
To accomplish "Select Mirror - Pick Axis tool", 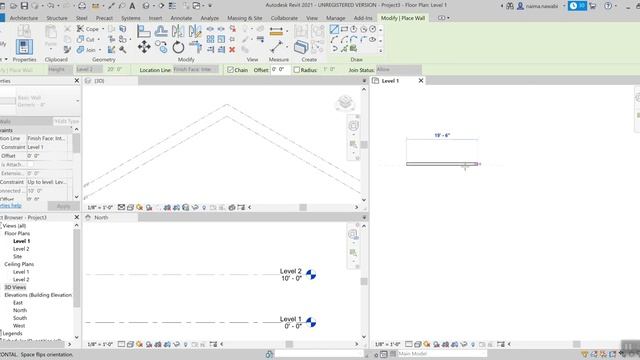I will pyautogui.click(x=178, y=31).
